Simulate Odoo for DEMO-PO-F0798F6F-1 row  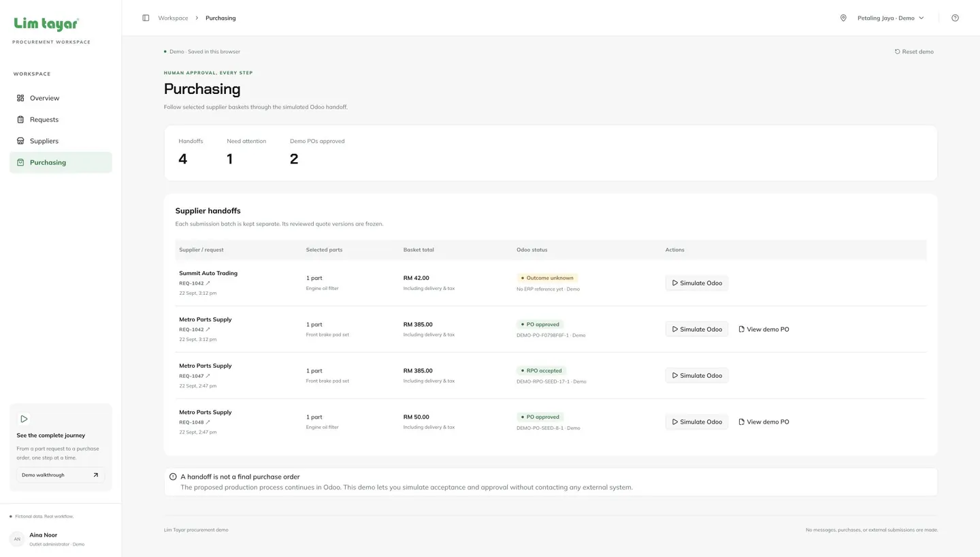coord(697,329)
